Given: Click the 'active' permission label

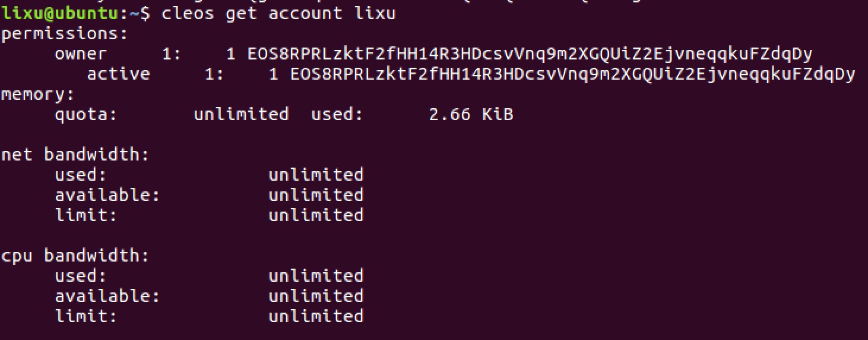Looking at the screenshot, I should tap(118, 75).
